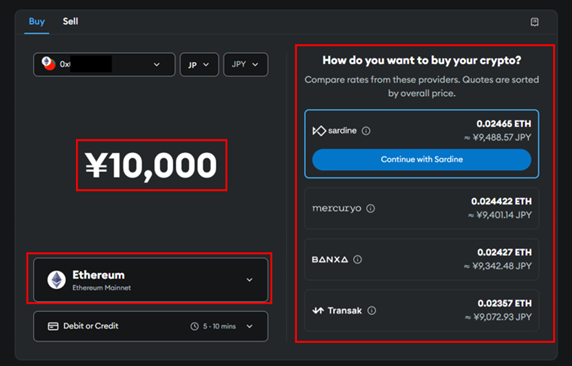
Task: Click the wallet account avatar icon
Action: (x=48, y=63)
